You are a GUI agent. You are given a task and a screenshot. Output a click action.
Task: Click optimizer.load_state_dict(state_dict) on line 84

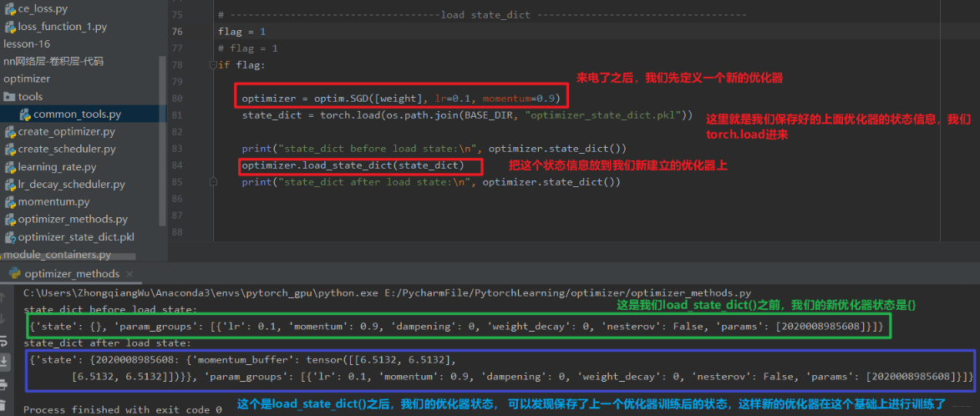[x=353, y=165]
